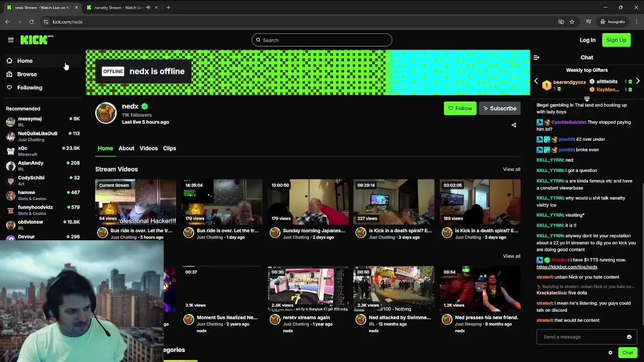Open the 14:35:04 stream video
The height and width of the screenshot is (362, 644).
(x=222, y=202)
